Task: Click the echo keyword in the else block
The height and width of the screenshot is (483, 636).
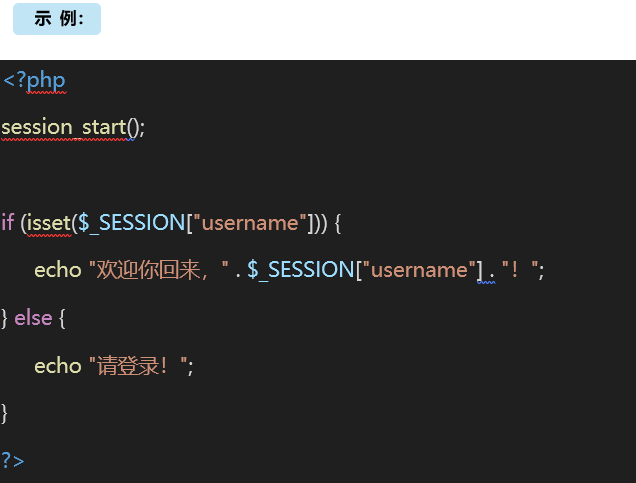Action: (x=57, y=366)
